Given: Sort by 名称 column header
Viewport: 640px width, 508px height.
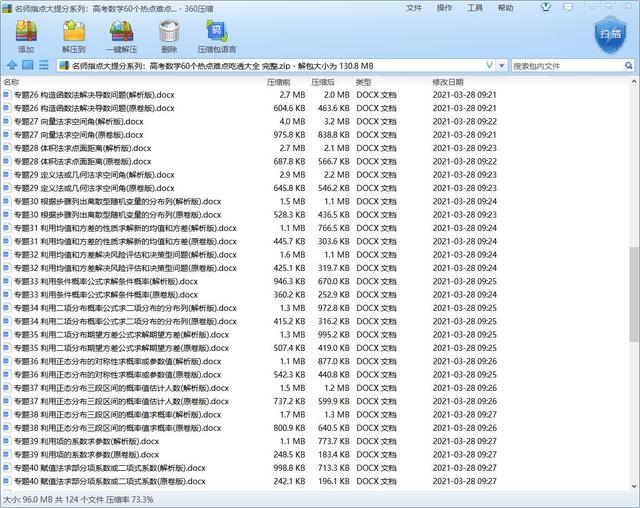Looking at the screenshot, I should pyautogui.click(x=11, y=82).
